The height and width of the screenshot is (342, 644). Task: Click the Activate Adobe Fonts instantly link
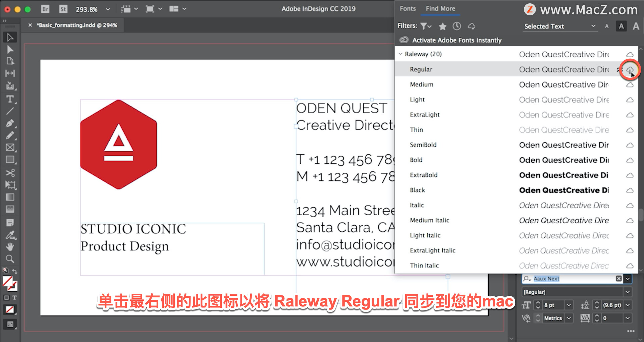point(457,40)
